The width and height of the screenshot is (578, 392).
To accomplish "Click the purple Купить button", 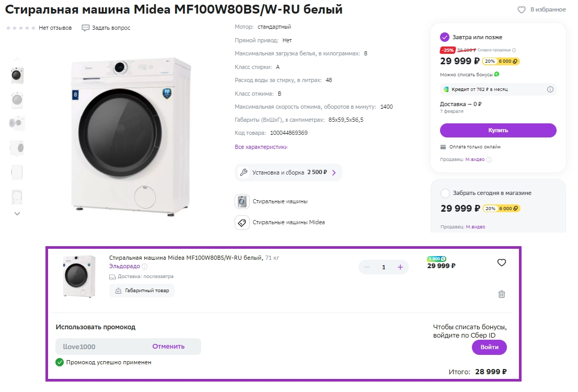I will click(498, 130).
